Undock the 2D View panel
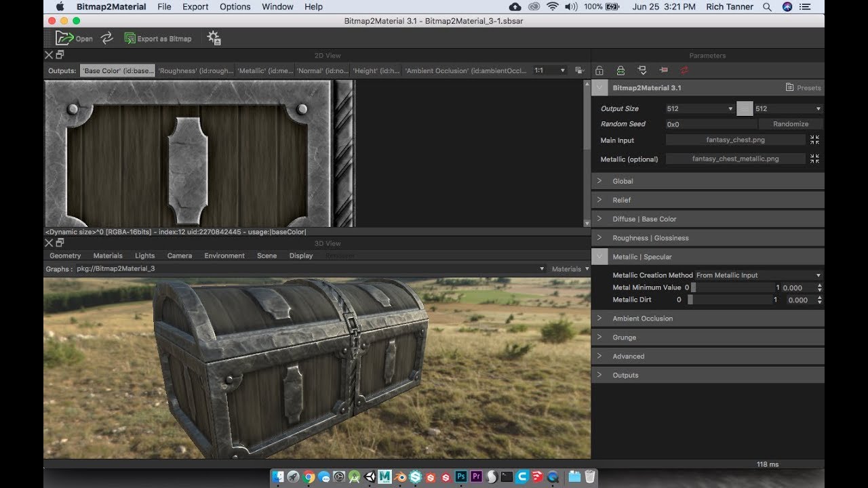The height and width of the screenshot is (488, 868). pos(60,55)
